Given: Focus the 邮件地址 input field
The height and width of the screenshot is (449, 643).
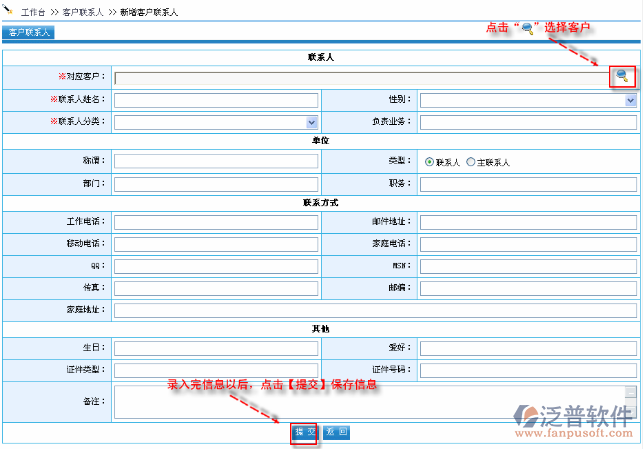Looking at the screenshot, I should tap(528, 222).
